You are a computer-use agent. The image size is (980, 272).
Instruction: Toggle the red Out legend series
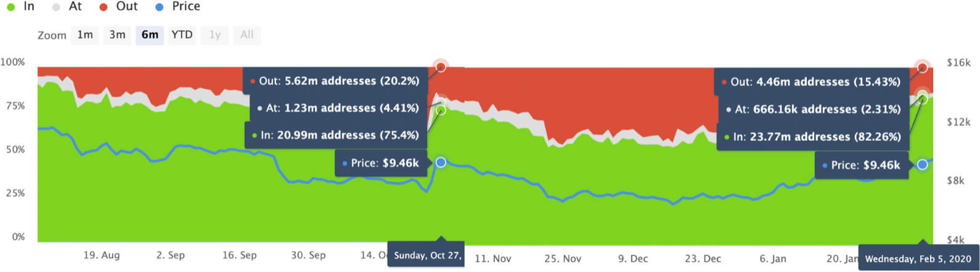coord(120,7)
